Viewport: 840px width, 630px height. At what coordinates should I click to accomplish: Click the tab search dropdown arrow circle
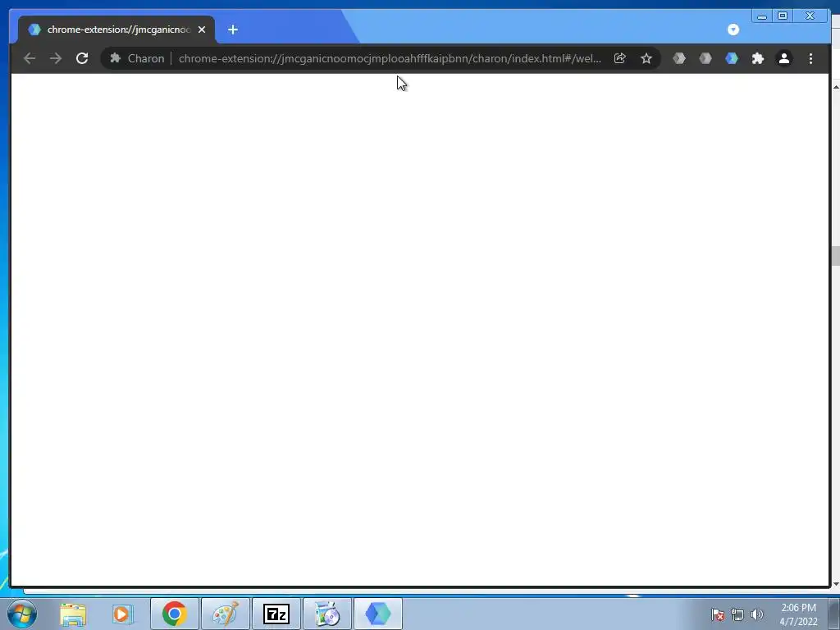coord(733,30)
